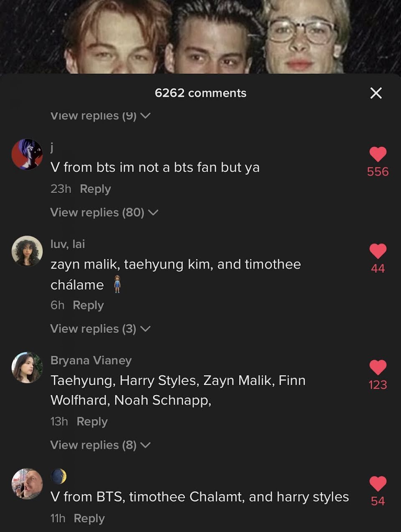Reply to the 11h comment

click(89, 518)
